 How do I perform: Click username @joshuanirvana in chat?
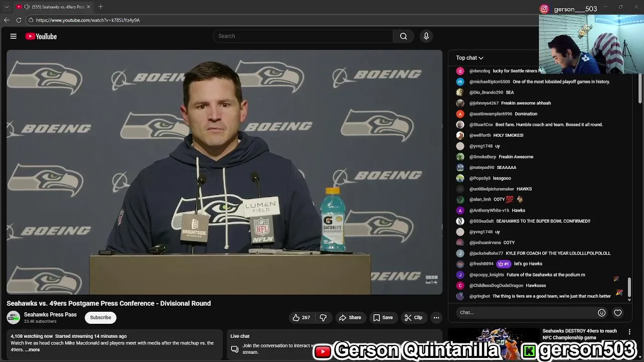(x=485, y=242)
